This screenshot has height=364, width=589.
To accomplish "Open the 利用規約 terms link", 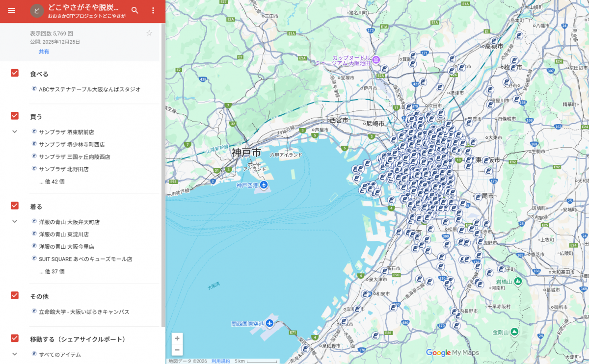I will tap(220, 361).
